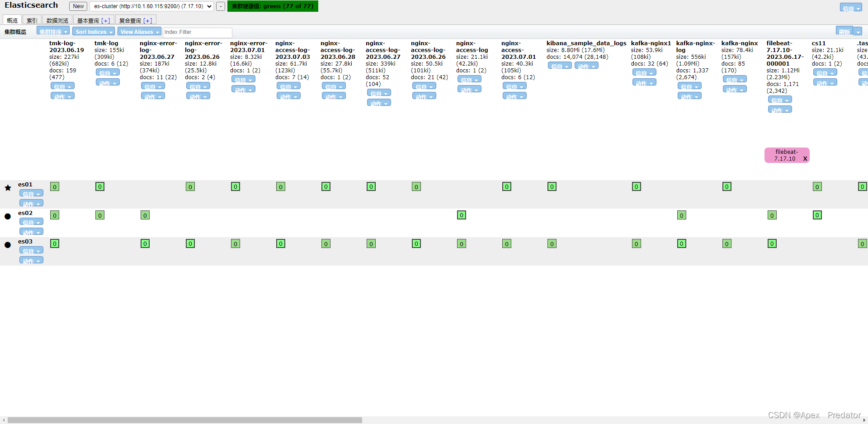Click the horizontal scrollbar thumb at the bottom

tap(185, 420)
